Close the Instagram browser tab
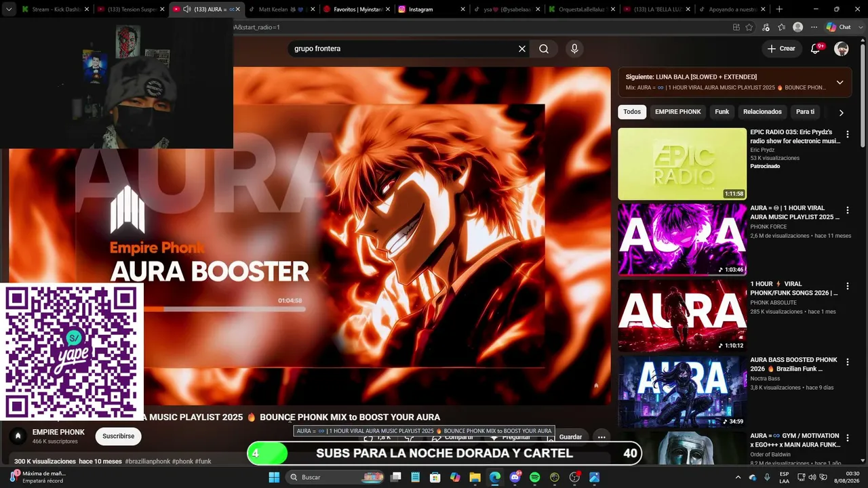The width and height of the screenshot is (868, 488). pos(462,9)
